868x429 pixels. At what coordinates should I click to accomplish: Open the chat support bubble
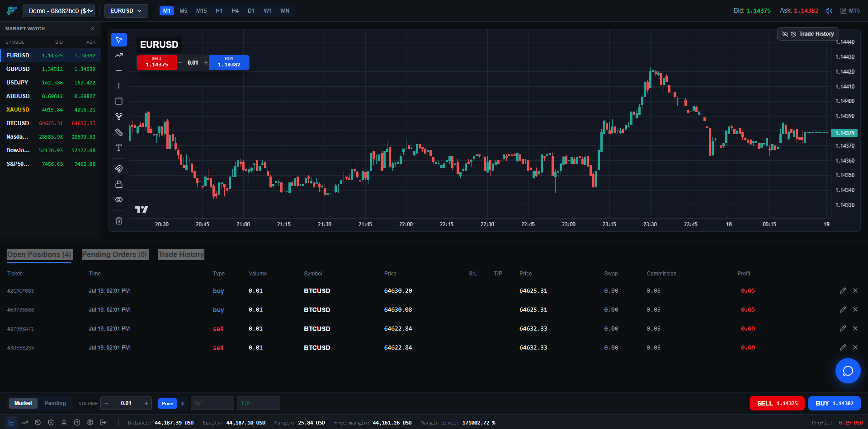click(x=848, y=371)
